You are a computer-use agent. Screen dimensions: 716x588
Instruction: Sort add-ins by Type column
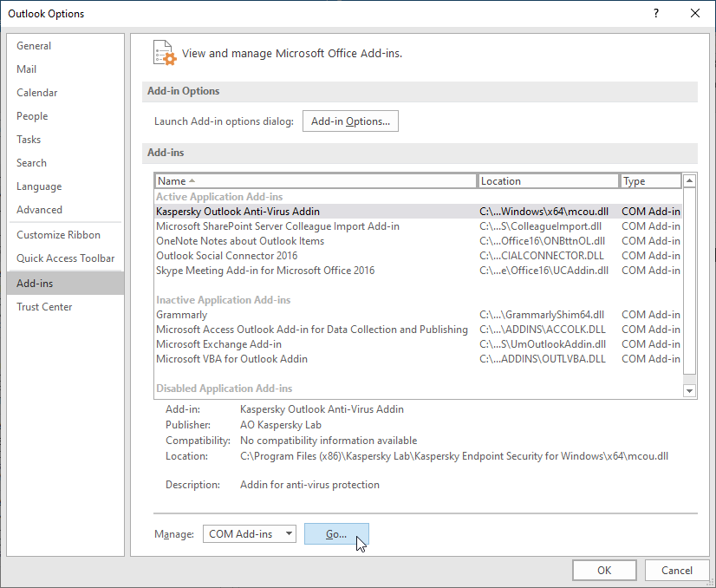point(650,181)
